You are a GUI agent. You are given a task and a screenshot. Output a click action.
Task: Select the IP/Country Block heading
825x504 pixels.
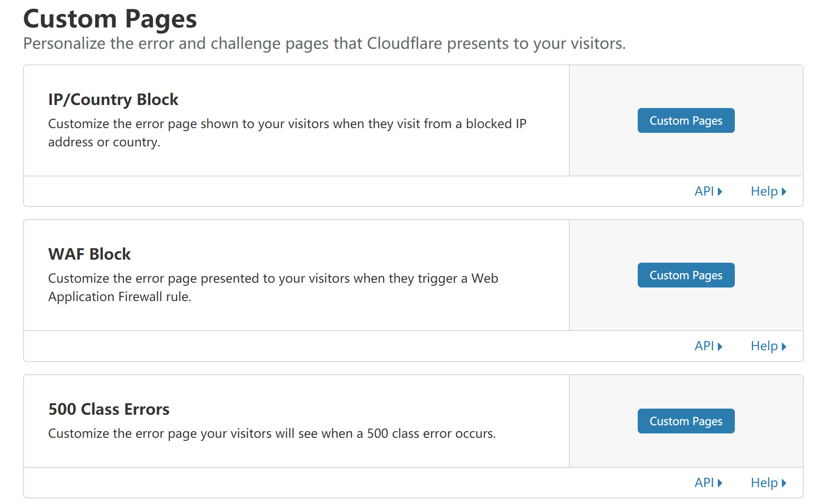(x=113, y=100)
